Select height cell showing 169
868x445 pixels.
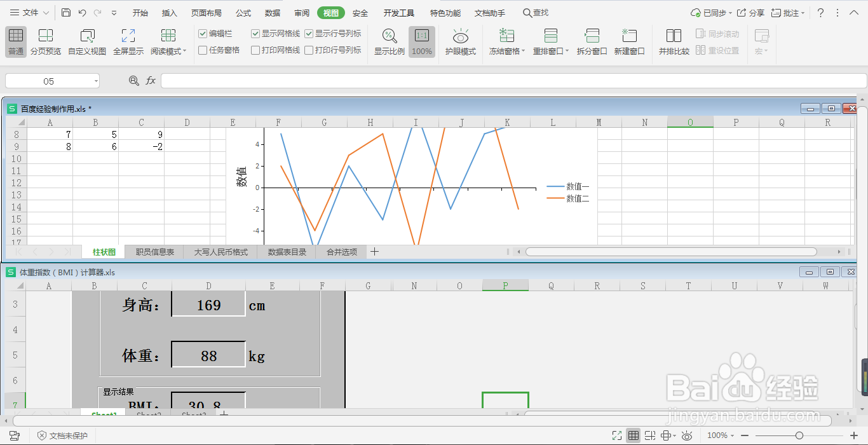coord(208,305)
